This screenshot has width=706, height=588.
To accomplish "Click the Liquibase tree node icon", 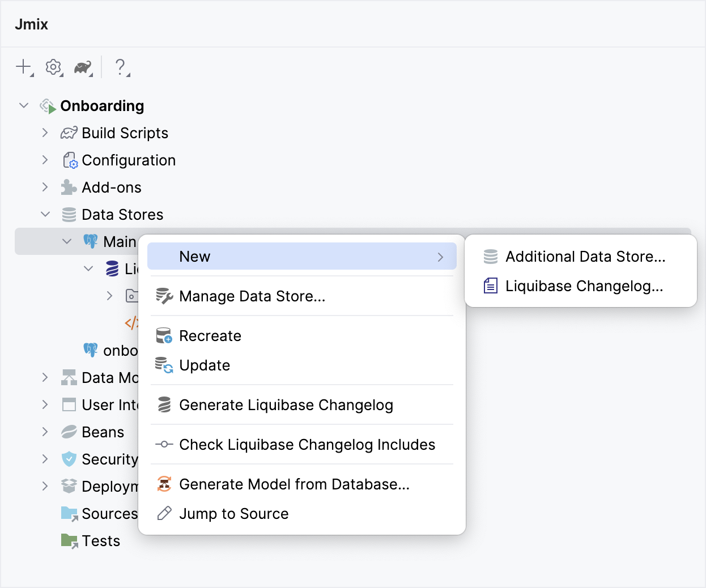I will point(112,269).
